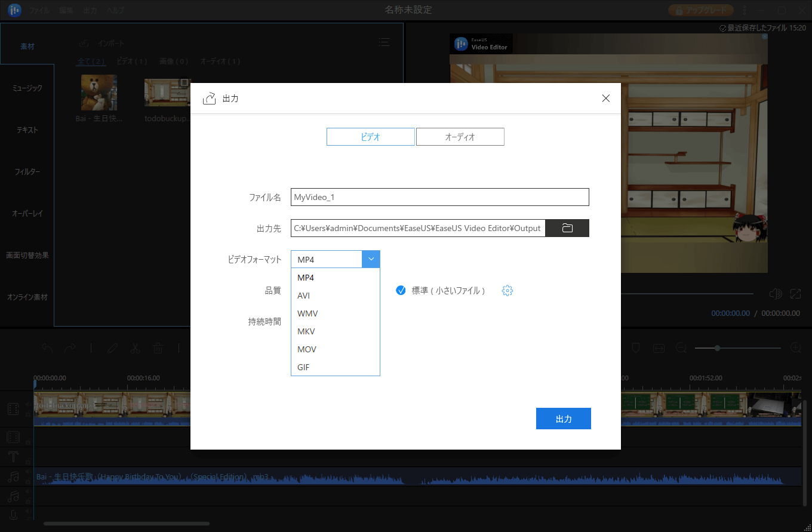Filter media by オーディオ(1)
This screenshot has height=532, width=812.
(x=220, y=61)
